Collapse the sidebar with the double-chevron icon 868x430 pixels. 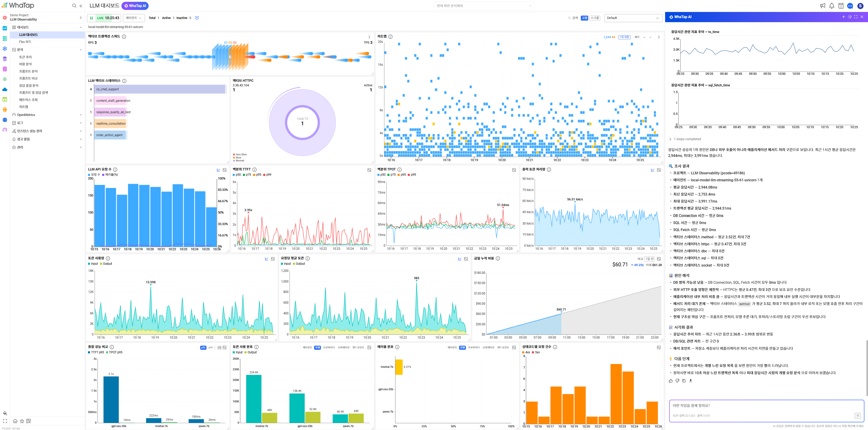81,6
